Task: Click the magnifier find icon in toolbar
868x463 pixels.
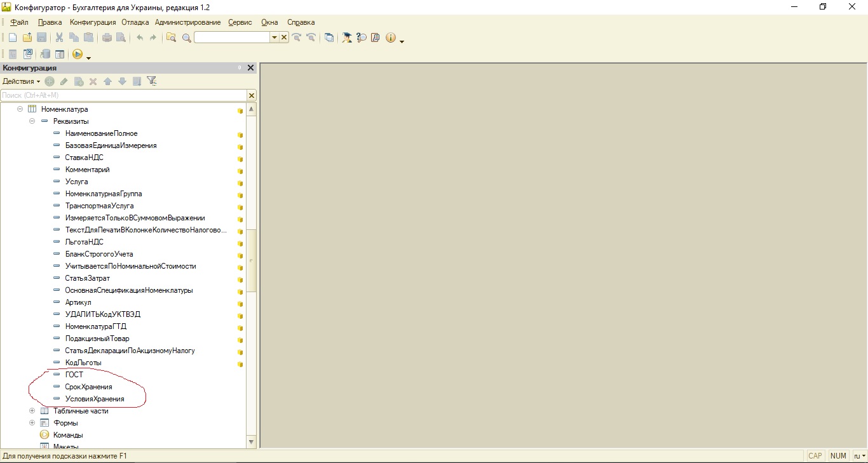Action: (x=186, y=38)
